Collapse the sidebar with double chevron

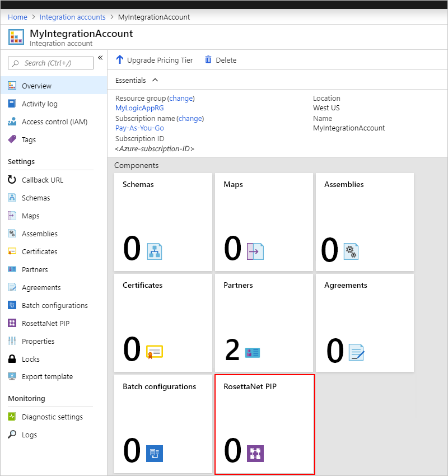(100, 58)
